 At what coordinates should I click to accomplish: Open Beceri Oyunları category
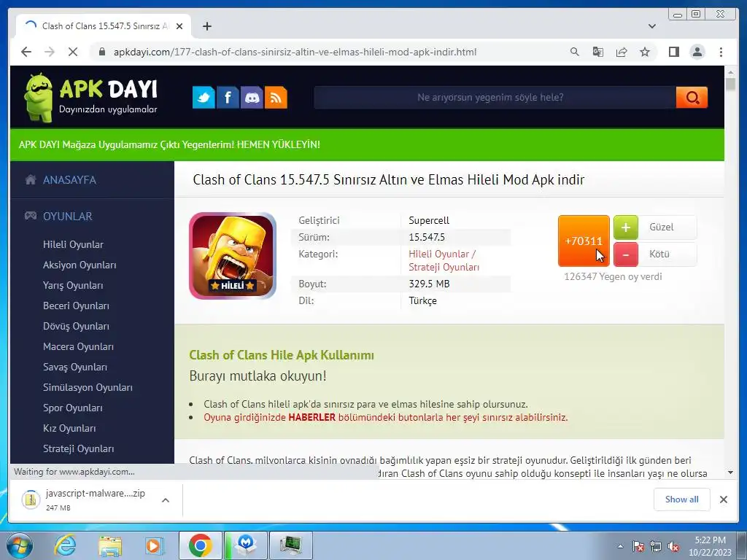(76, 306)
